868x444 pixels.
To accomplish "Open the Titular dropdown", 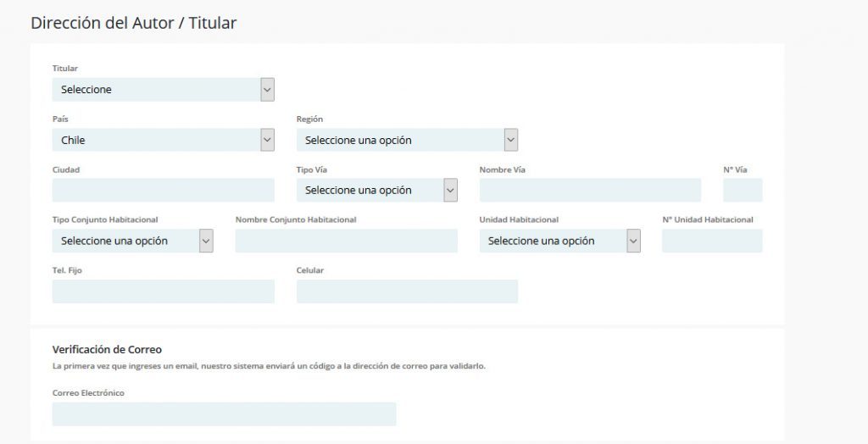I will [164, 90].
